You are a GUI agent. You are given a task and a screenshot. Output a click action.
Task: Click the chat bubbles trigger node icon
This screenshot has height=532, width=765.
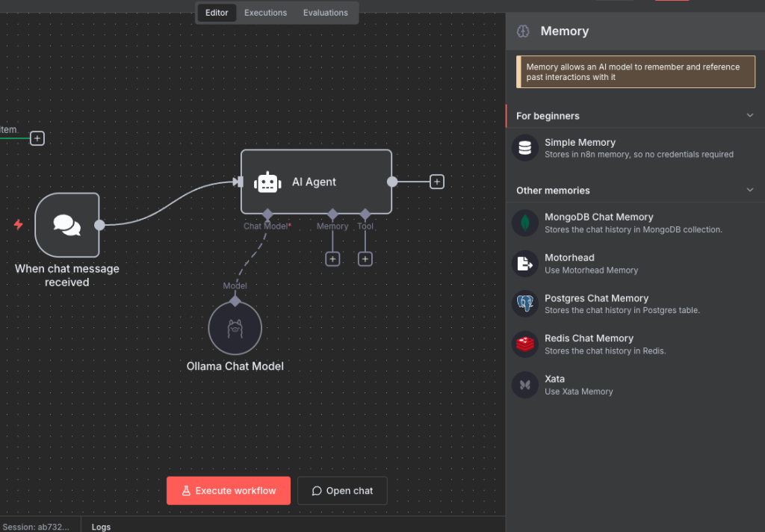point(67,225)
